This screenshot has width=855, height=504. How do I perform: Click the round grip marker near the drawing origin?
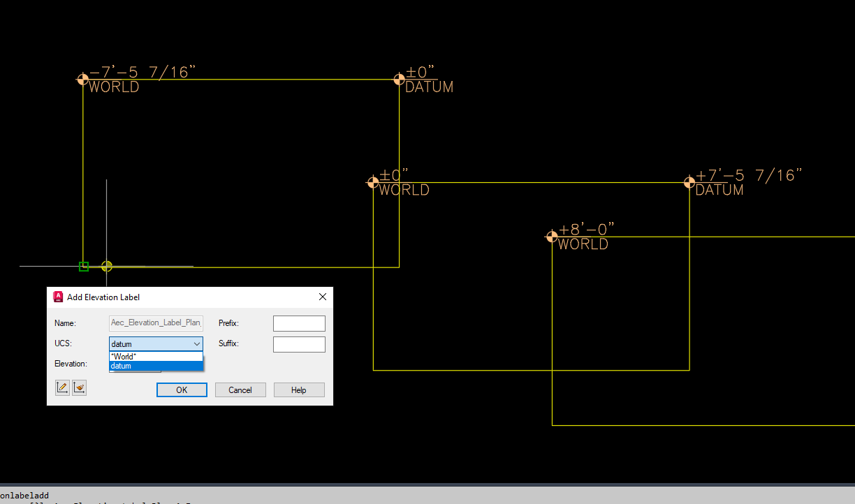[x=106, y=266]
